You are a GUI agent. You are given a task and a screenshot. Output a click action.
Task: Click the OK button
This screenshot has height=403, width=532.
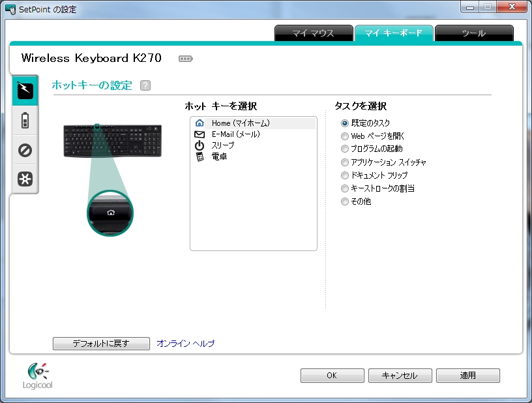pos(332,376)
